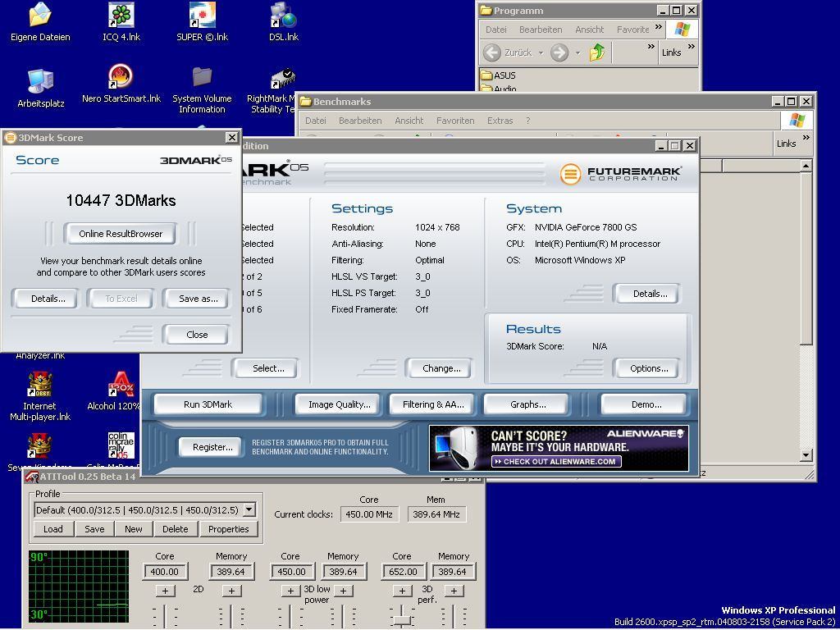Click Options under Results
The width and height of the screenshot is (840, 630).
click(649, 368)
